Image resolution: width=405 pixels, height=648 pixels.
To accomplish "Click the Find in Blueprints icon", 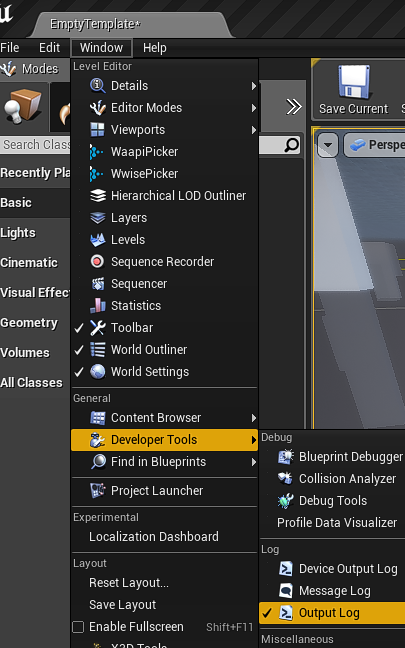I will click(x=98, y=462).
